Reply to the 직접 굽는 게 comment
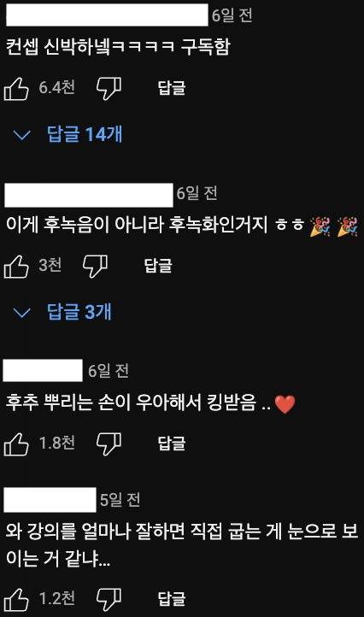The width and height of the screenshot is (364, 617). coord(172,599)
